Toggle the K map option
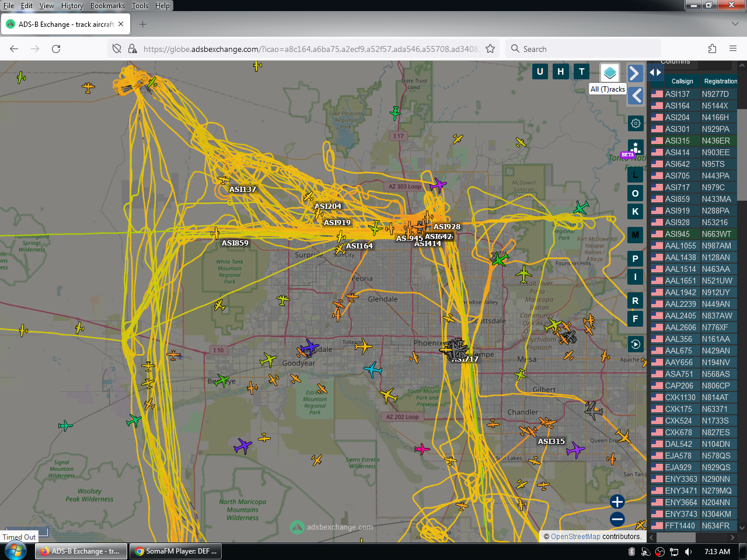 636,211
